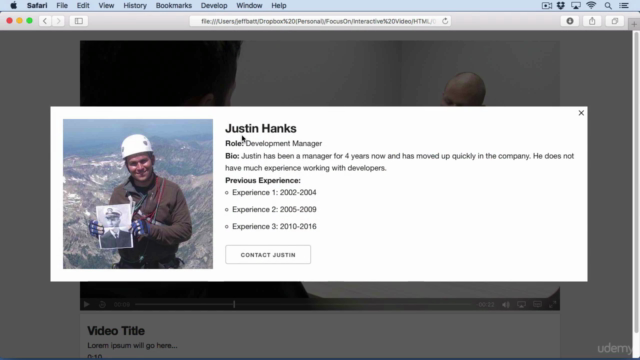Open the History menu

[x=135, y=5]
